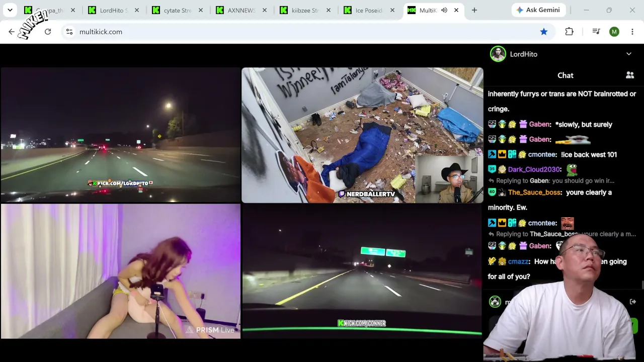
Task: Switch to the kiibzee Stream tab
Action: 305,10
